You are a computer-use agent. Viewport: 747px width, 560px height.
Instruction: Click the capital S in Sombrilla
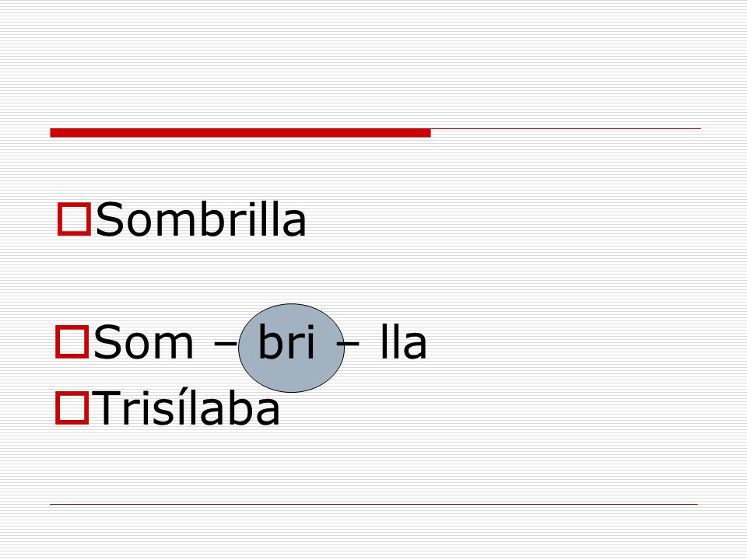pos(110,219)
